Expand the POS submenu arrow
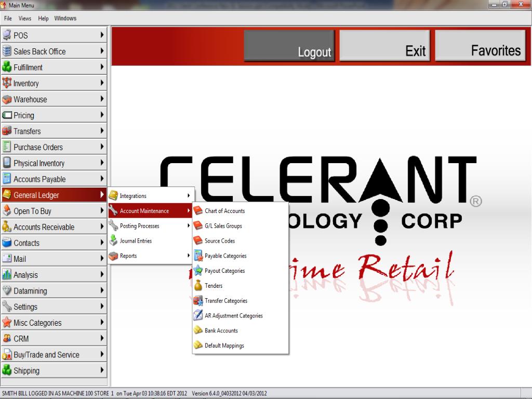This screenshot has width=532, height=399. [102, 35]
